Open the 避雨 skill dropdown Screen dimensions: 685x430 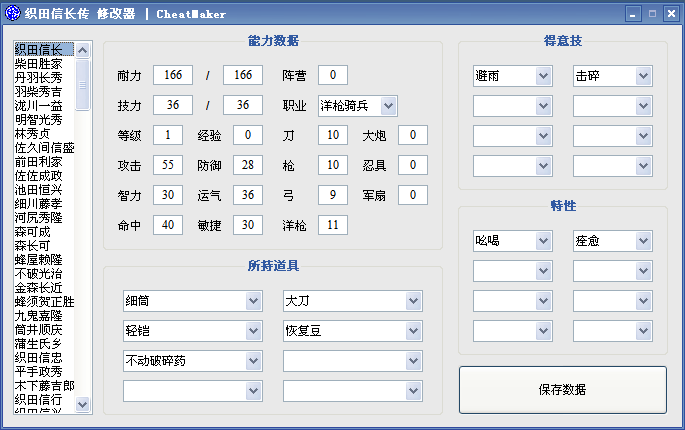(x=512, y=76)
